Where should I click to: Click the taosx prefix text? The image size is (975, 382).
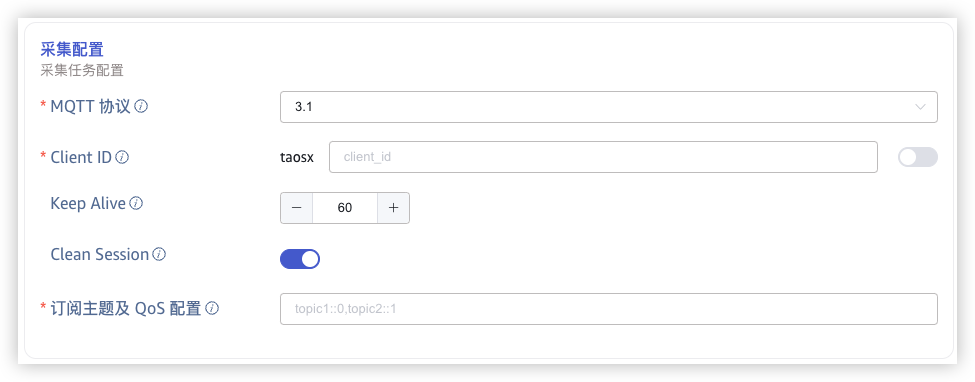pos(297,157)
